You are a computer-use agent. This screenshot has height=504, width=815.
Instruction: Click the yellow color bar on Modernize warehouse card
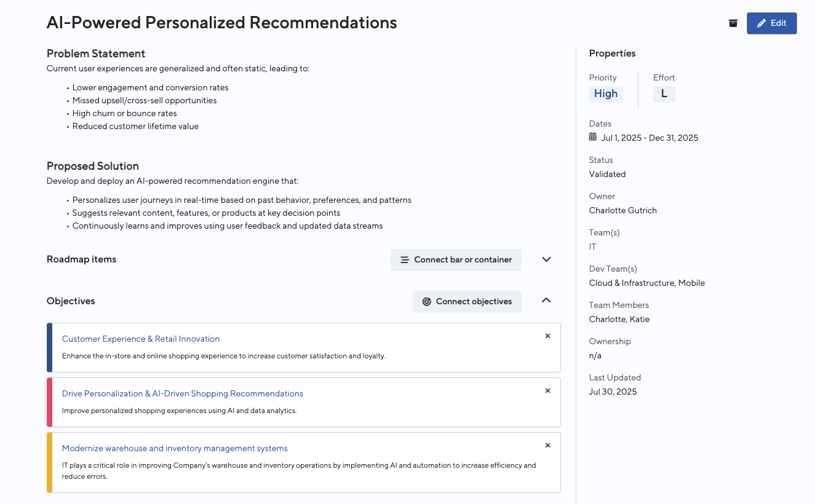click(50, 463)
